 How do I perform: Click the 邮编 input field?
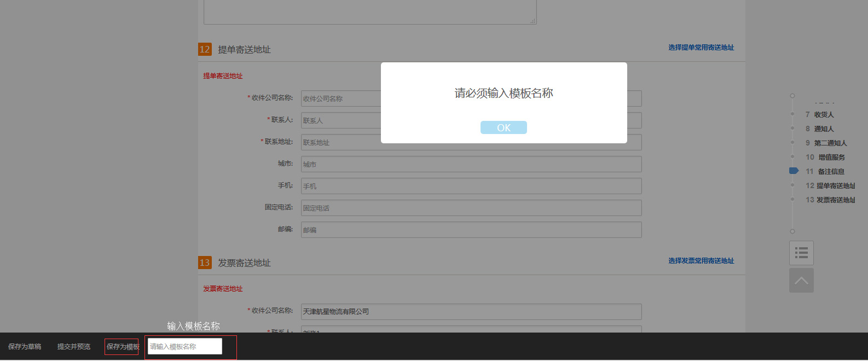(471, 230)
